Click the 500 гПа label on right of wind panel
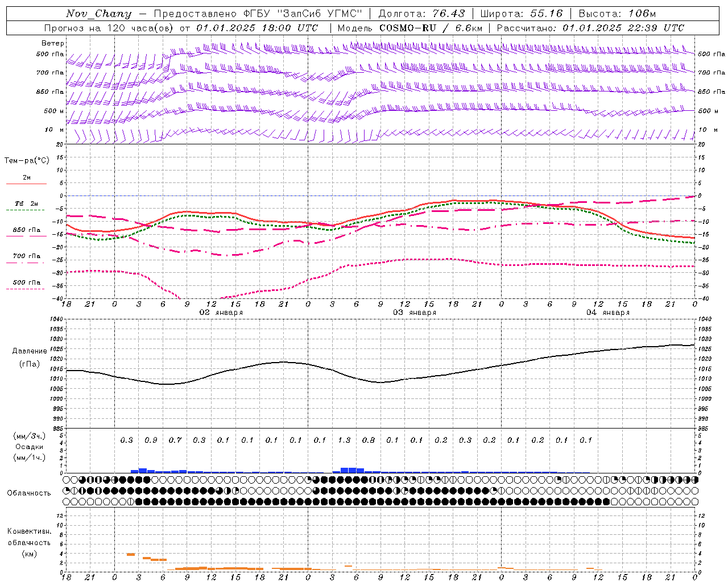The height and width of the screenshot is (582, 728). point(712,54)
